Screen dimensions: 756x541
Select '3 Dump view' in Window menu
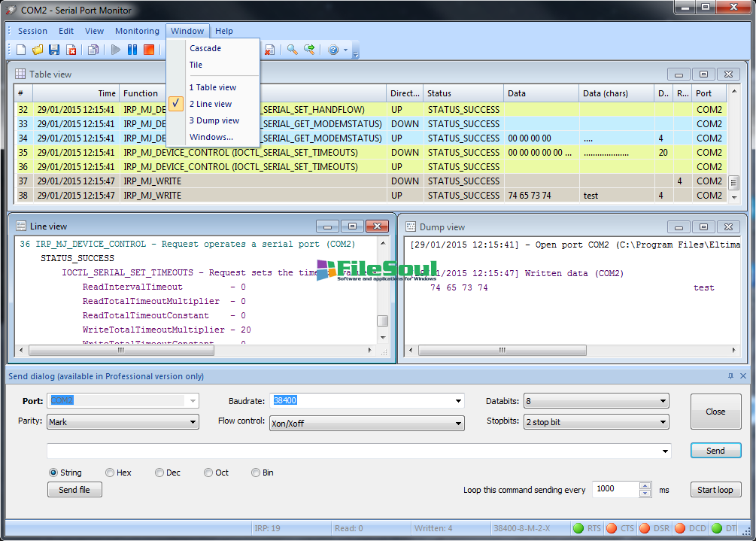(214, 120)
